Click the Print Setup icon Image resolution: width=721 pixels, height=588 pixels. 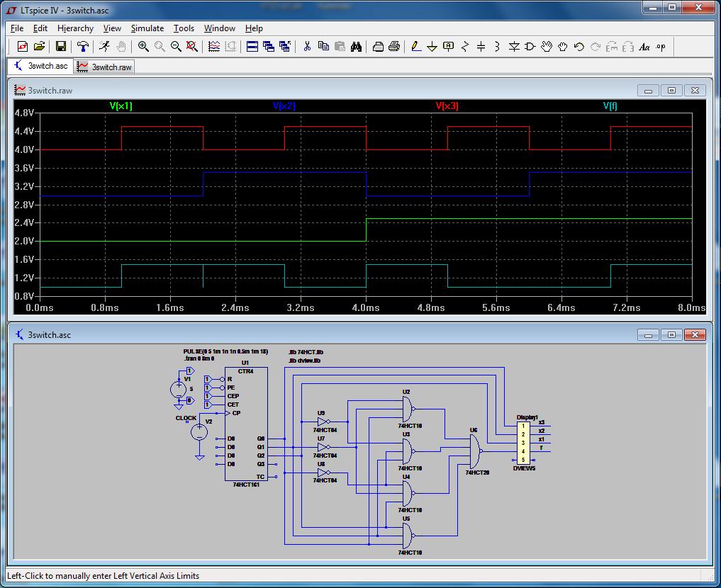(378, 46)
